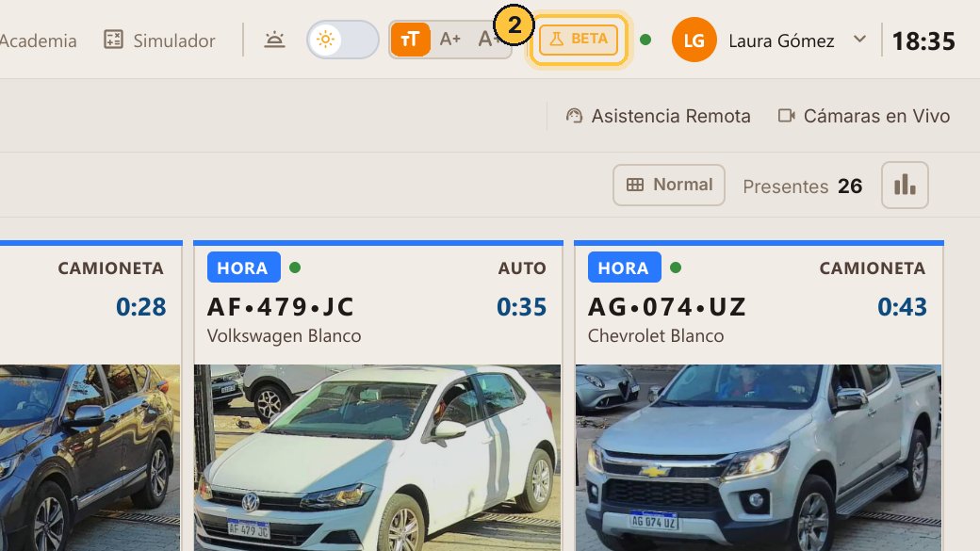Viewport: 980px width, 551px height.
Task: Click the video camera icon
Action: [786, 116]
